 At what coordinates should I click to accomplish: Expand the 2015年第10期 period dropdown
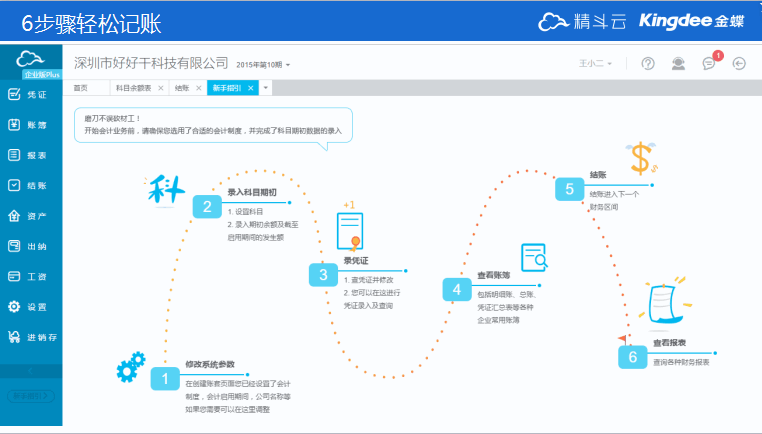263,65
